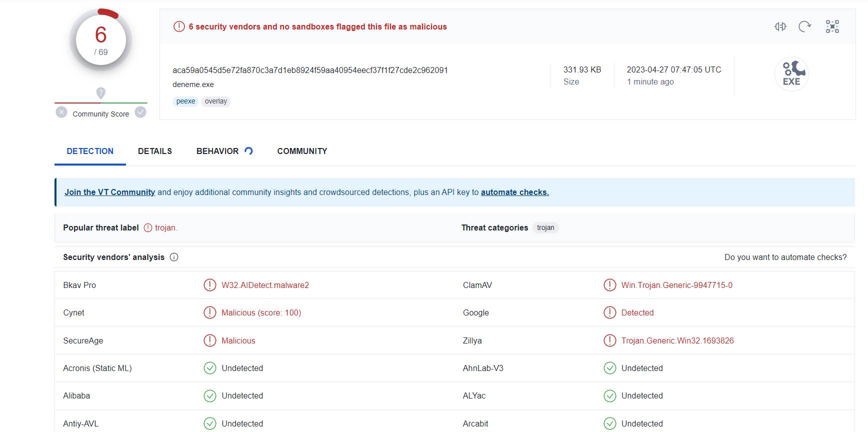Viewport: 868px width, 432px height.
Task: Click the green check icon for Alibaba result
Action: point(210,396)
